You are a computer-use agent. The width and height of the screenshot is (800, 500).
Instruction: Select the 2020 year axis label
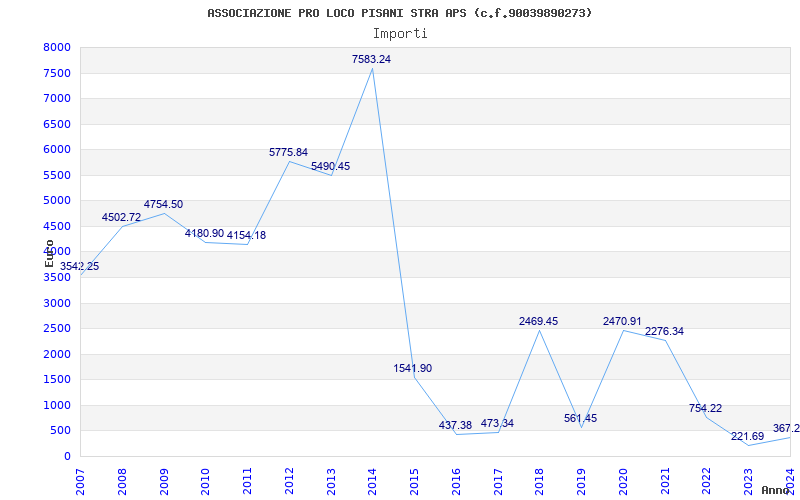pos(623,481)
